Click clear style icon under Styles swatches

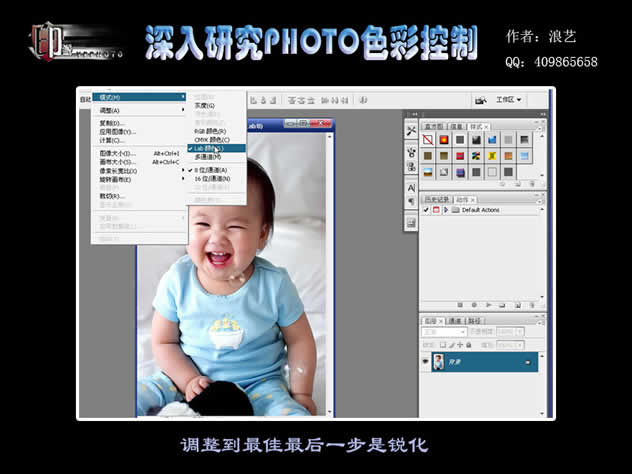click(503, 184)
